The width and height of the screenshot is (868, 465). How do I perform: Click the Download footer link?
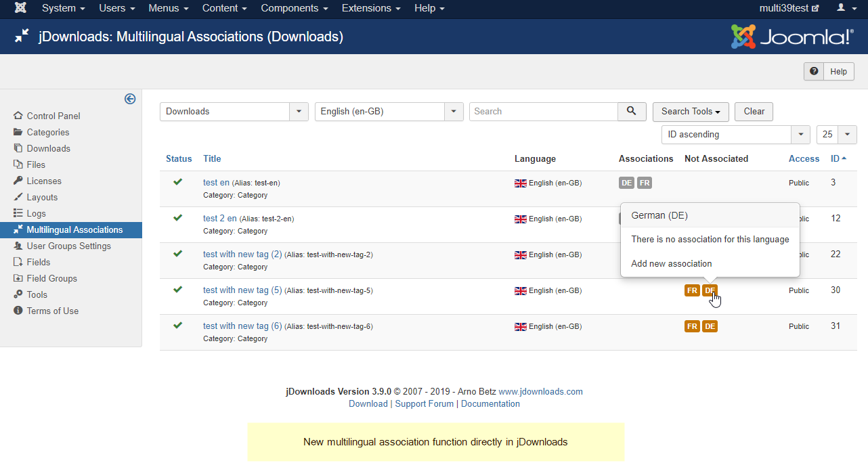tap(368, 404)
